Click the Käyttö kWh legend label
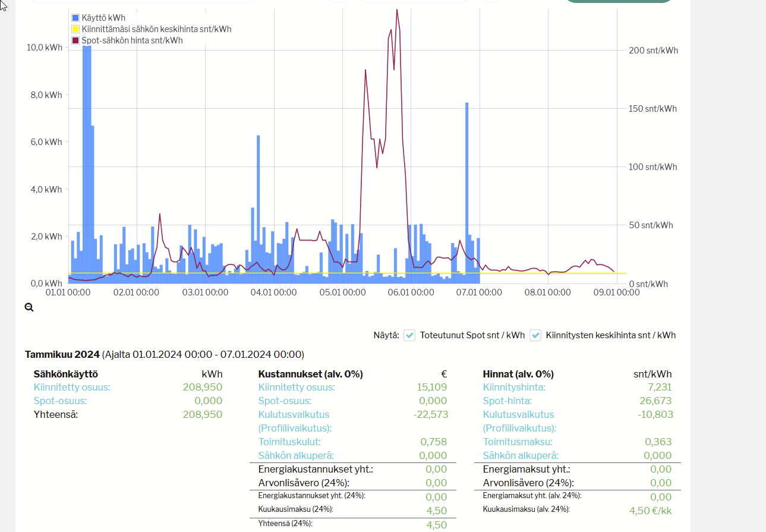Viewport: 766px width, 532px height. click(103, 18)
